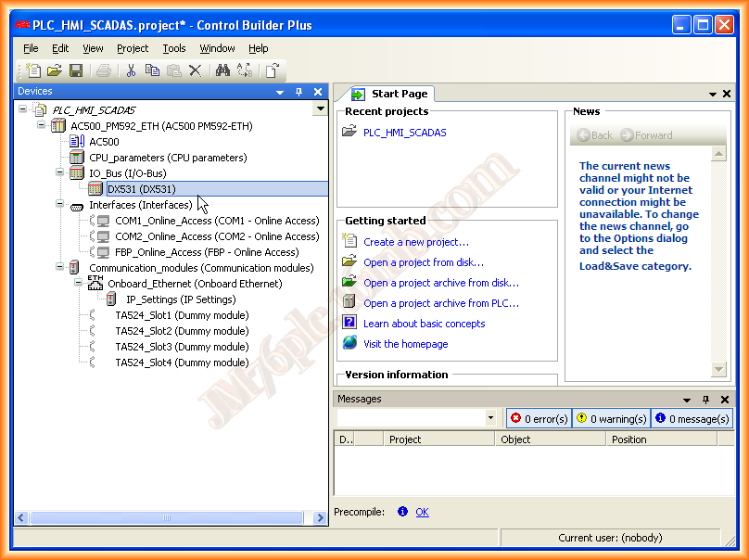Open the Project menu
The image size is (749, 560).
tap(133, 48)
